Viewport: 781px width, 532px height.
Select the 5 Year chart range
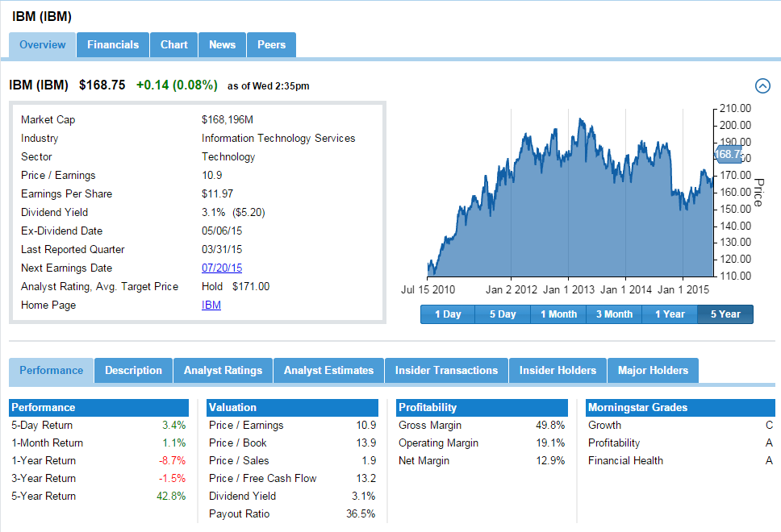(x=725, y=314)
